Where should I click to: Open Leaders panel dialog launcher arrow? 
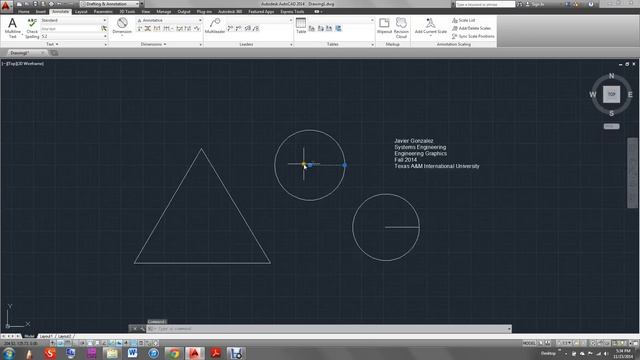291,44
